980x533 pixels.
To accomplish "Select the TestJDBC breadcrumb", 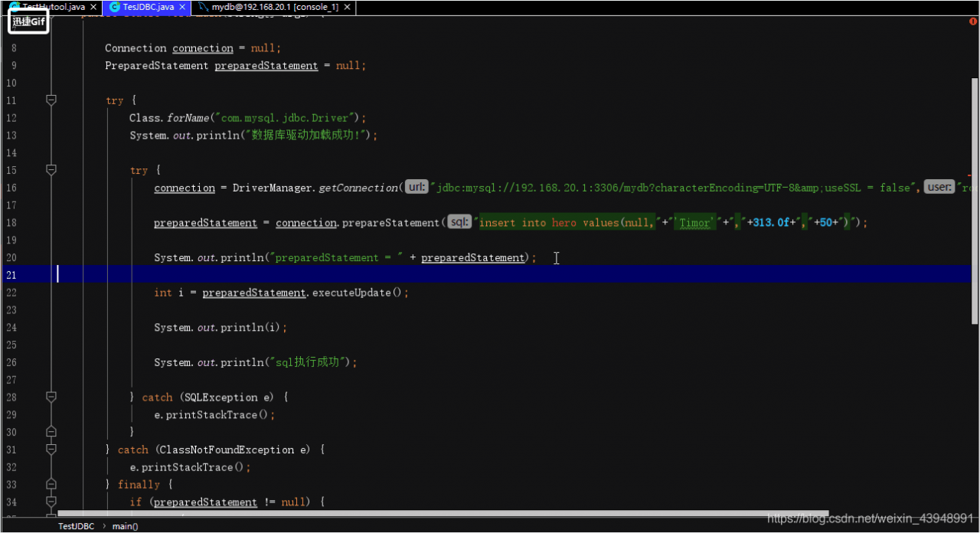I will point(77,526).
